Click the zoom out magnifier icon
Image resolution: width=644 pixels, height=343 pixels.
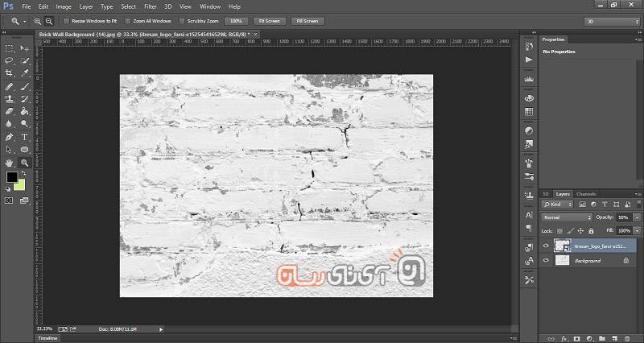50,21
